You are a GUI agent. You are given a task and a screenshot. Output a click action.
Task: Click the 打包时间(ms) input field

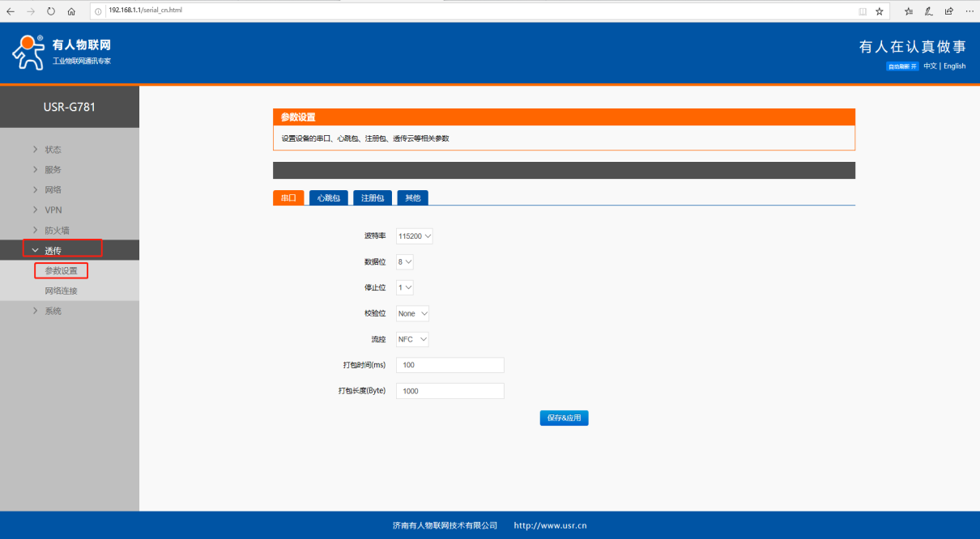click(450, 366)
